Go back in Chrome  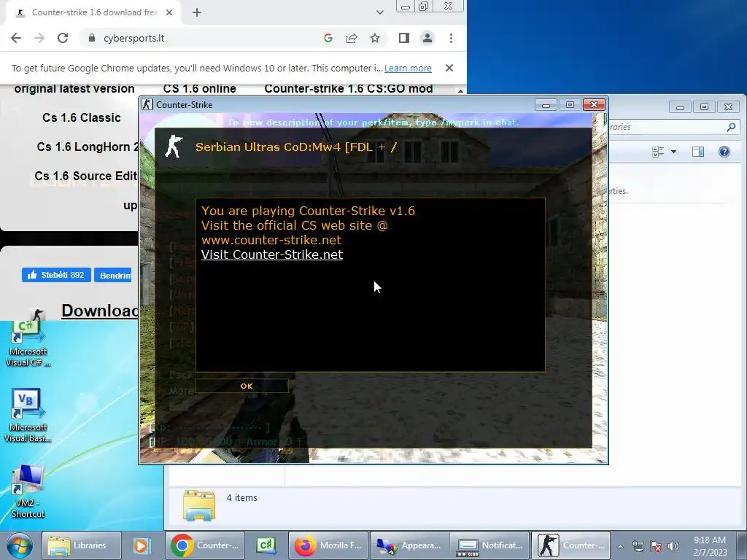(16, 38)
